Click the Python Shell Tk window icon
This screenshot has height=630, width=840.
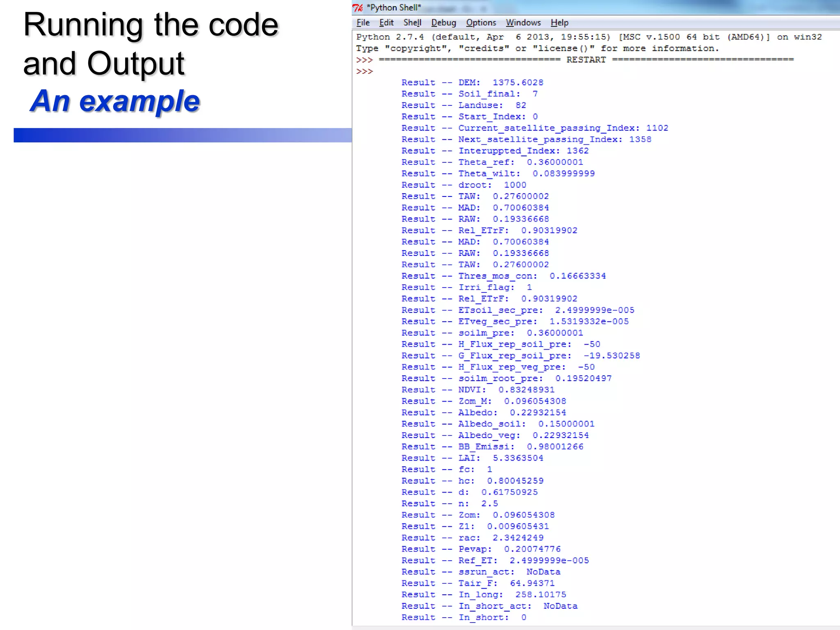click(x=358, y=8)
